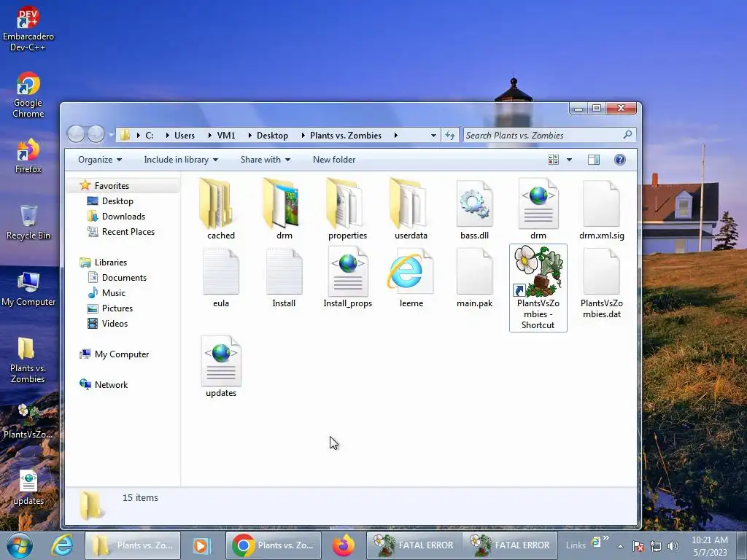Open the recent pages dropdown arrow
This screenshot has height=560, width=747.
(x=111, y=135)
